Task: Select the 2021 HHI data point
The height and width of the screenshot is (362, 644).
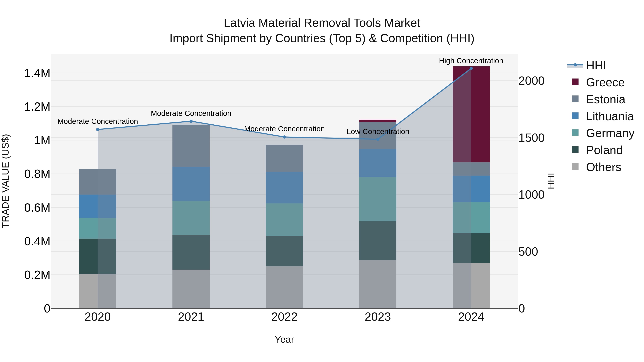Action: click(x=191, y=121)
